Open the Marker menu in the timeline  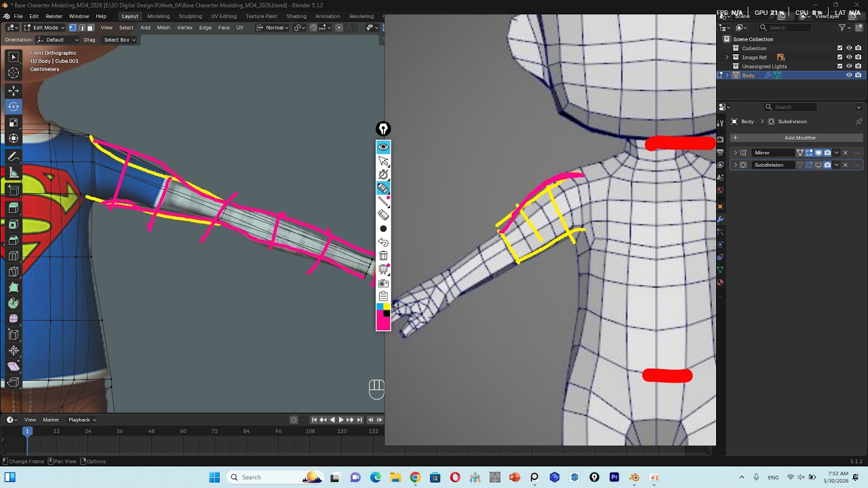(x=51, y=420)
